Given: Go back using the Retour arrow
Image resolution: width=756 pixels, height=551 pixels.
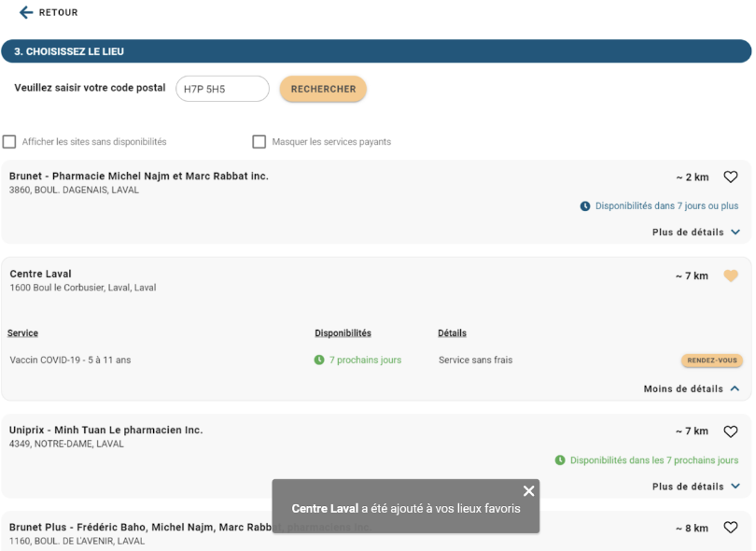Looking at the screenshot, I should point(26,12).
